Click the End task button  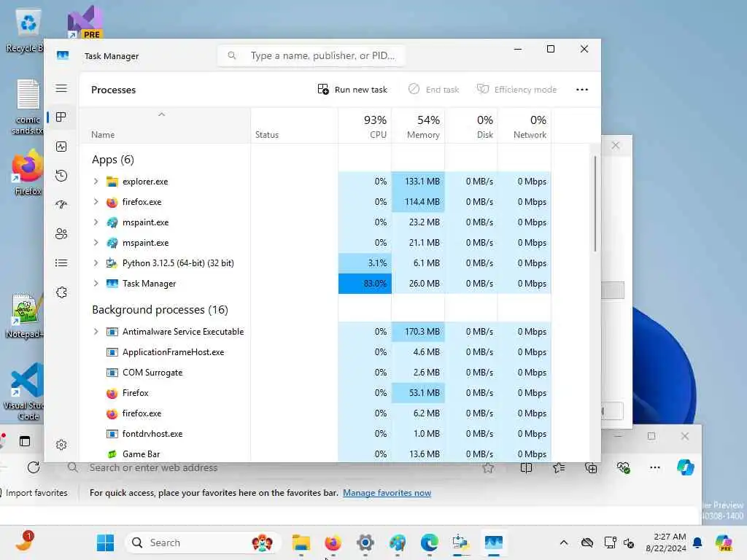click(x=433, y=90)
